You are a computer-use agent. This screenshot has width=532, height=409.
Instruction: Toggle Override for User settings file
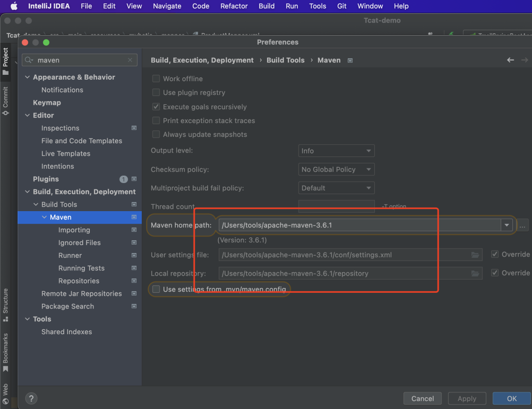click(x=495, y=254)
